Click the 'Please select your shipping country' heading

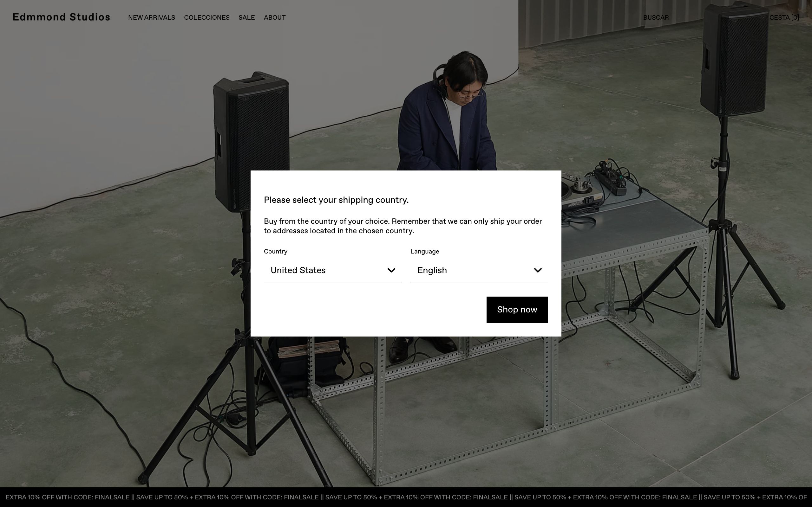[x=336, y=200]
